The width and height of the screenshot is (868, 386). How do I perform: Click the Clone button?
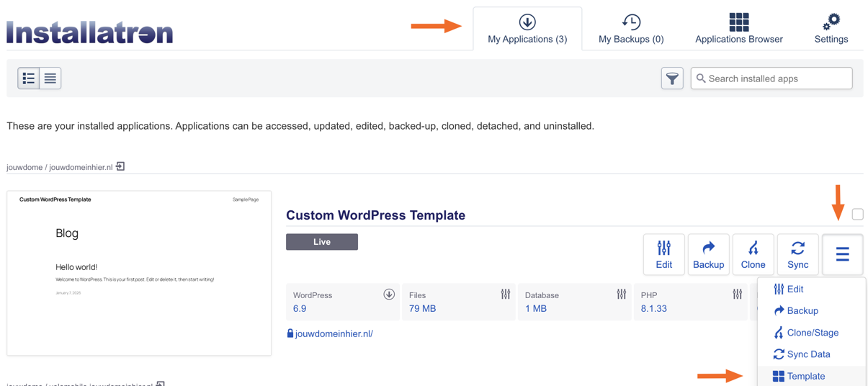(753, 254)
